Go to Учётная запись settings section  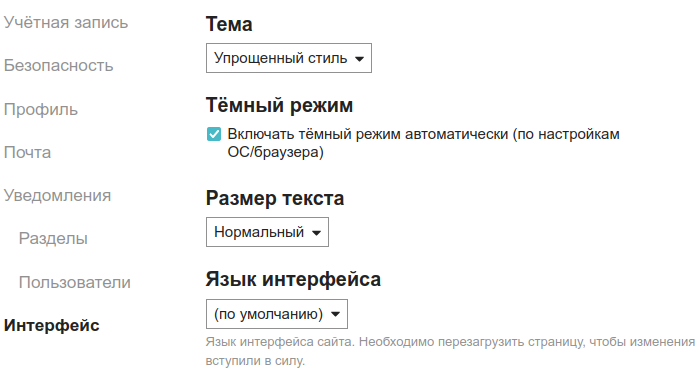[66, 22]
